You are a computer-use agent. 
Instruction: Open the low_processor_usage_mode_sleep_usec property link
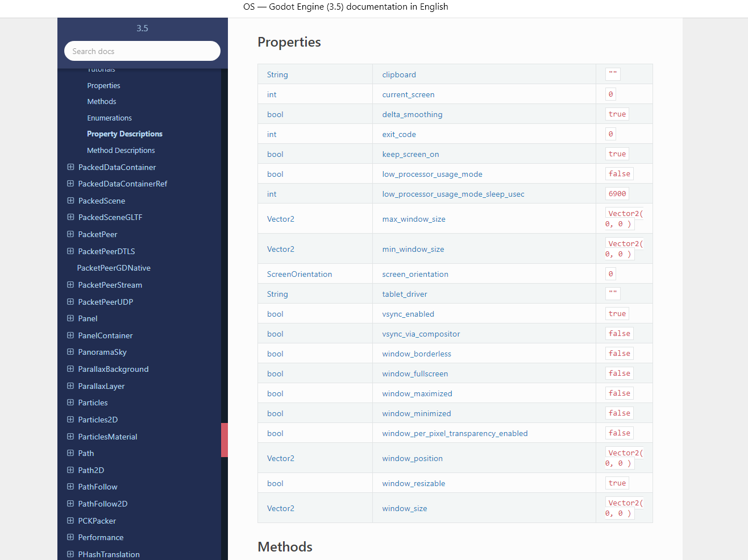coord(453,194)
